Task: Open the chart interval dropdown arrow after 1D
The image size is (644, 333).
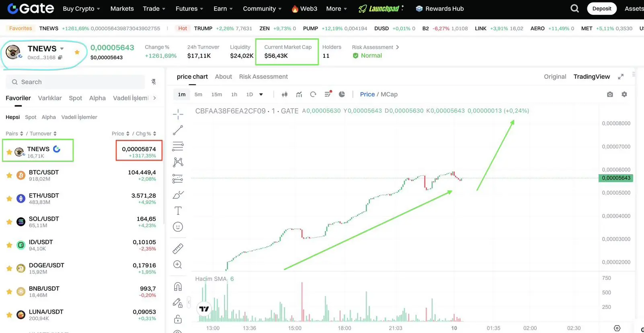Action: 261,95
